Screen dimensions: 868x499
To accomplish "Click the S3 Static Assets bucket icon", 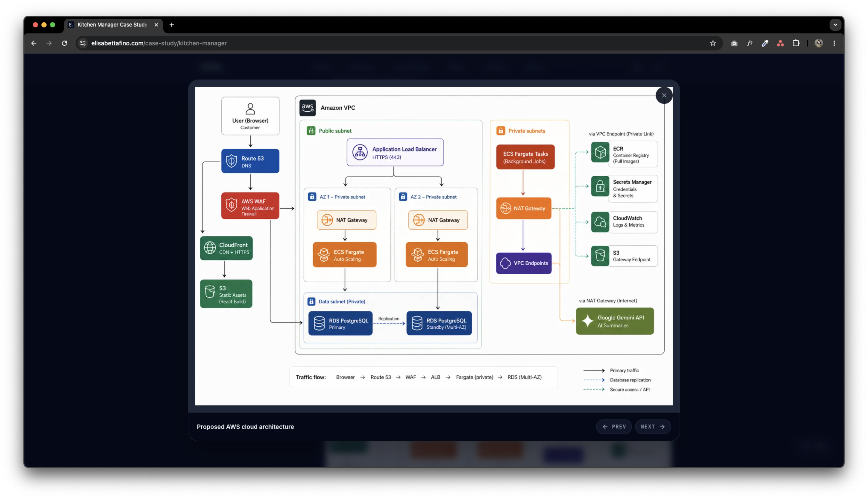I will coord(210,292).
